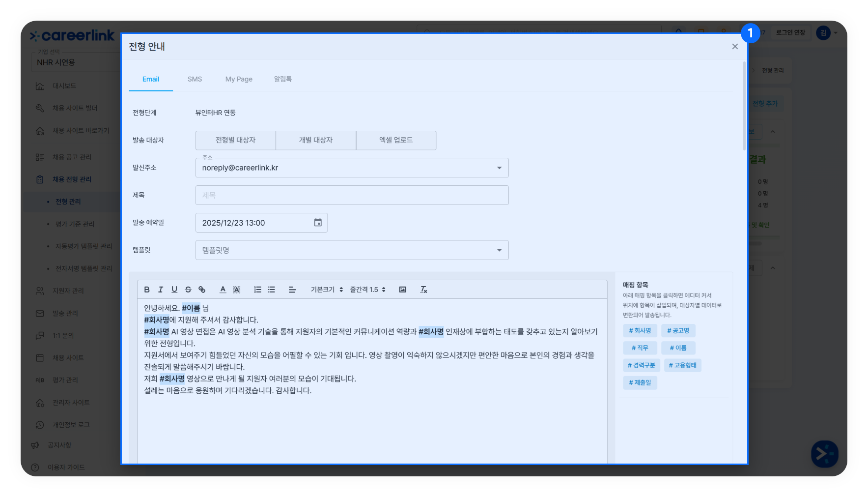Insert a hyperlink from the editor toolbar
The width and height of the screenshot is (868, 497).
202,290
